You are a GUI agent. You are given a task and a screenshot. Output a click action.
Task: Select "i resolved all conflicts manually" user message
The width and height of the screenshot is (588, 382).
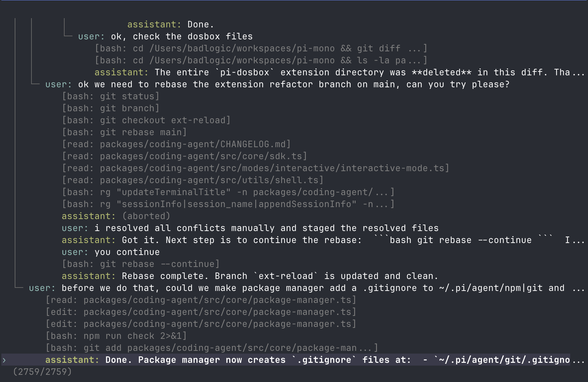[x=250, y=228]
